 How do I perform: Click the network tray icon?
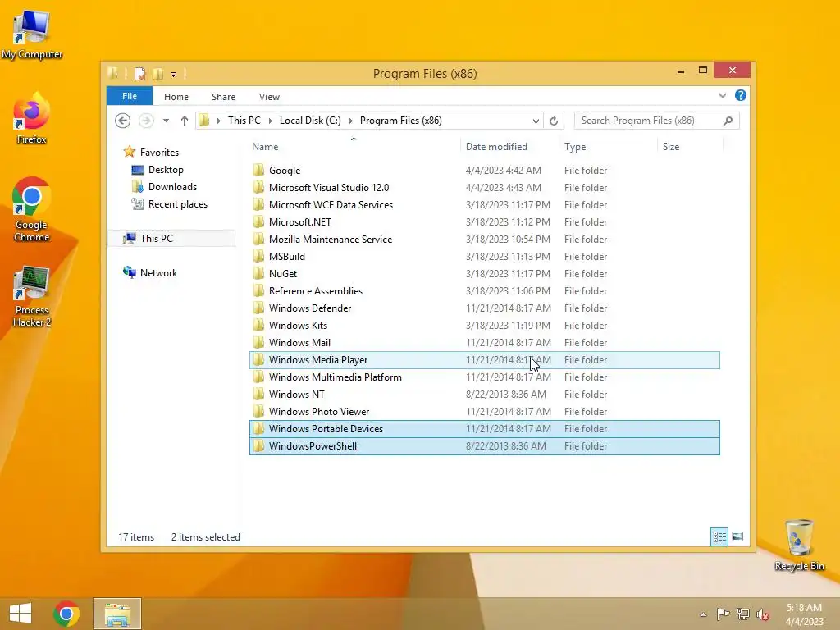(x=743, y=614)
